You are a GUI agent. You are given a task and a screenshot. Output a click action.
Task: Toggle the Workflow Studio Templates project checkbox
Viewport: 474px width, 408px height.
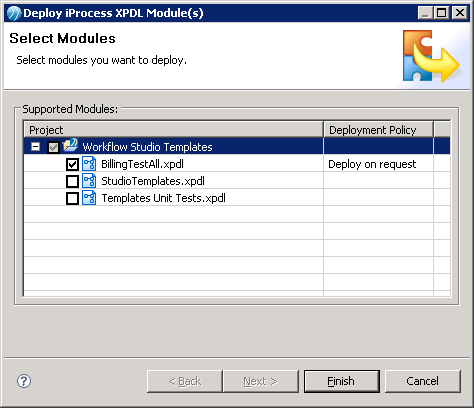point(53,147)
